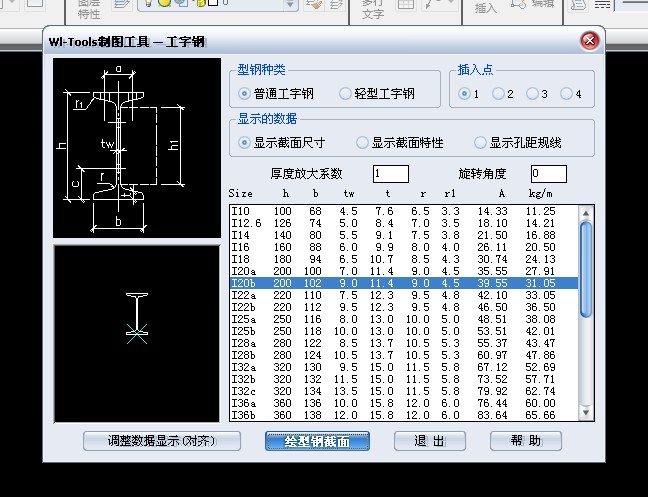This screenshot has width=648, height=497.
Task: Select the I28a row
Action: (403, 343)
